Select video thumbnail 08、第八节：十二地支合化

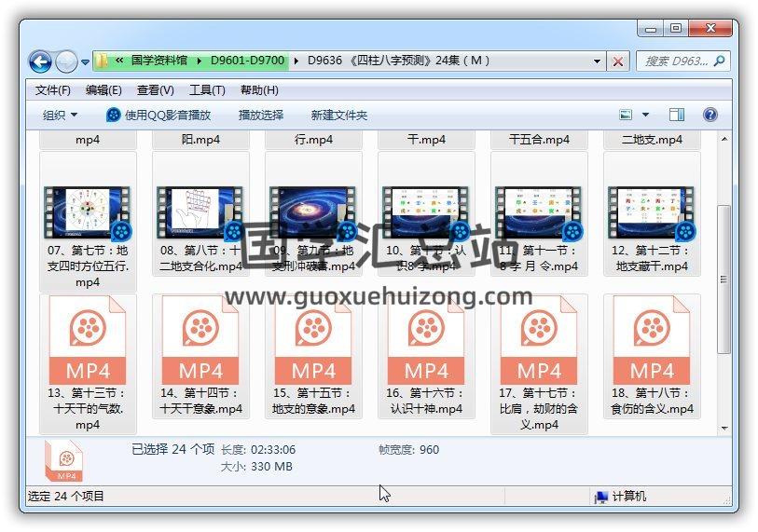[x=200, y=213]
